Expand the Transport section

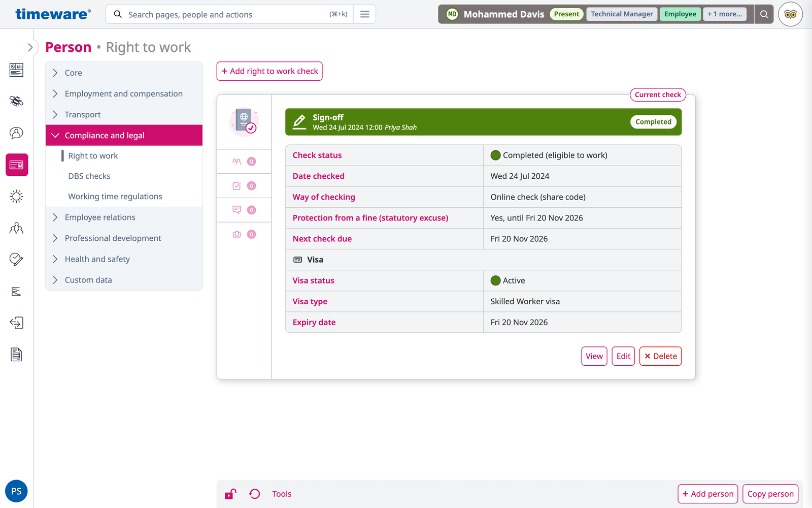click(124, 114)
